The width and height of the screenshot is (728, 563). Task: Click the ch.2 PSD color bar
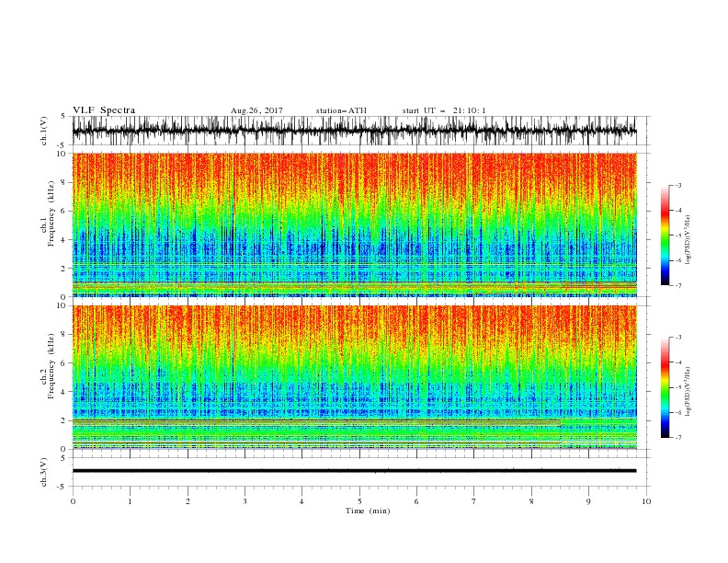665,387
